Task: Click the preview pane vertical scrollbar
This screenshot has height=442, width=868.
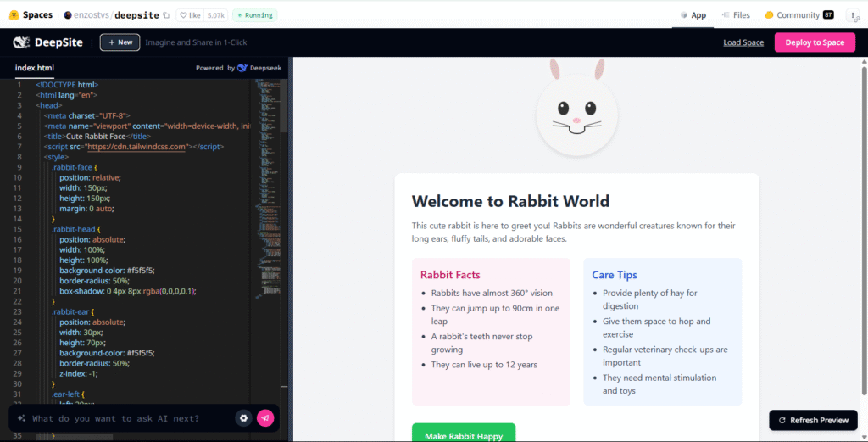Action: 864,230
